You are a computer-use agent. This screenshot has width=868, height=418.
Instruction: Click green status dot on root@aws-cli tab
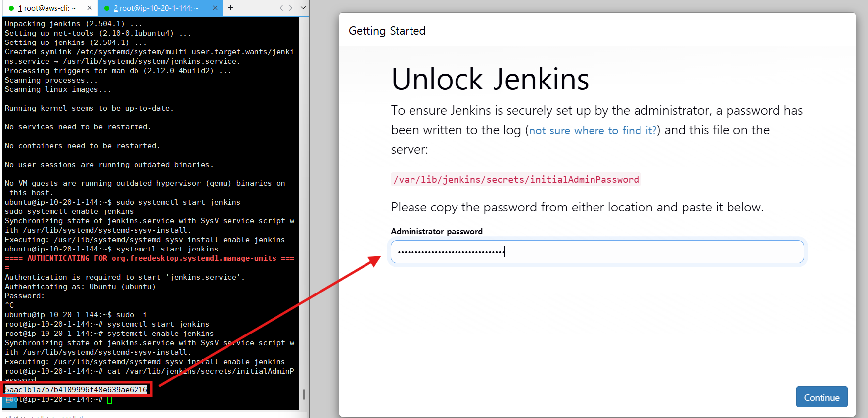click(x=11, y=8)
